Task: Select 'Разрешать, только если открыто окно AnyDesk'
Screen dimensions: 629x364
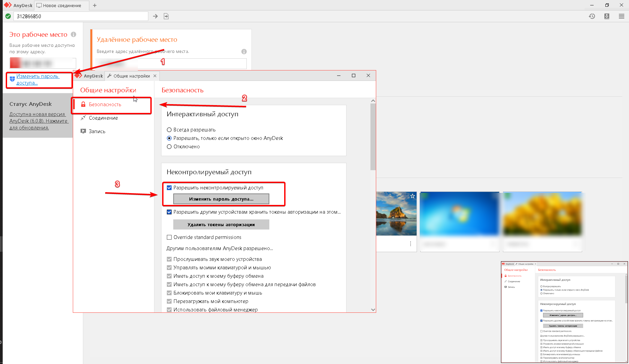Action: point(169,138)
